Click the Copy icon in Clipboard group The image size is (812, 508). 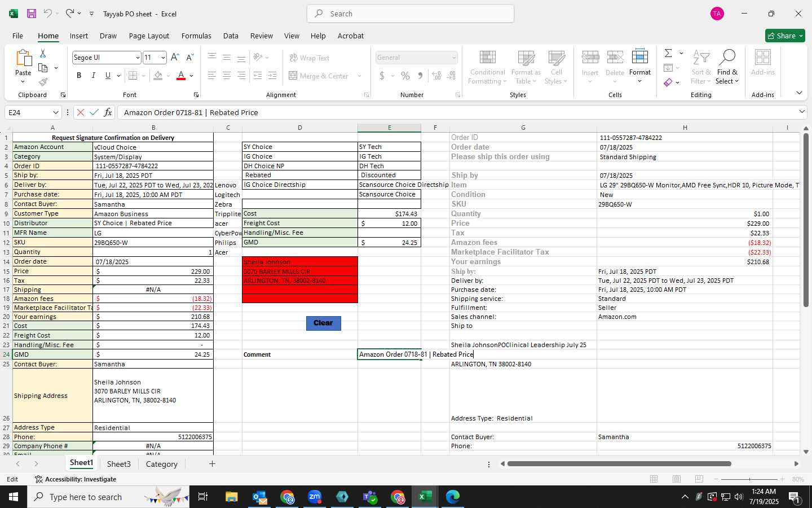point(43,68)
